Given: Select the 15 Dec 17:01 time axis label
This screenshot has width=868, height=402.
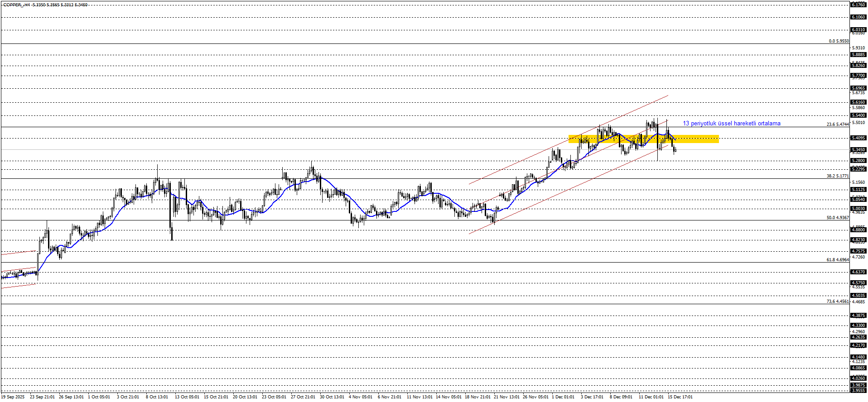Looking at the screenshot, I should point(680,397).
